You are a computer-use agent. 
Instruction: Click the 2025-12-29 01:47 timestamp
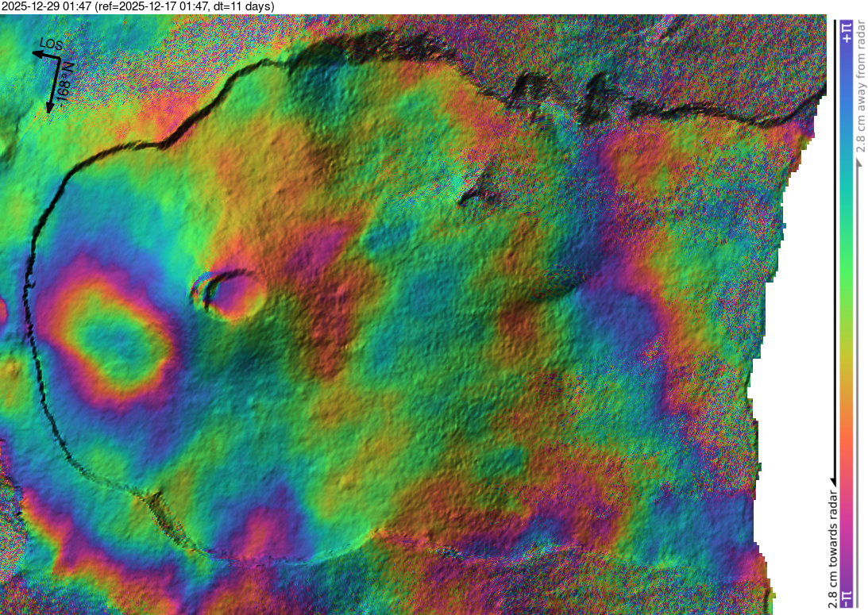pyautogui.click(x=48, y=6)
